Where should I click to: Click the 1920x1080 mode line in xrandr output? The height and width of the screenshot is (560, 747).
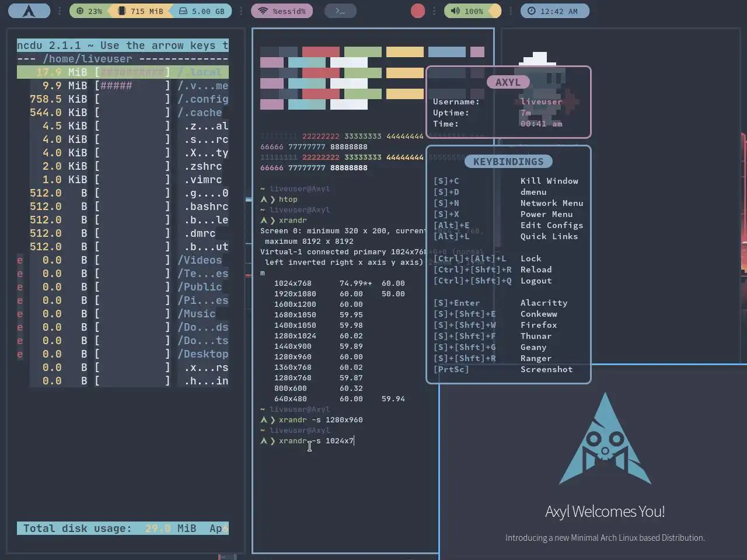[x=340, y=294]
